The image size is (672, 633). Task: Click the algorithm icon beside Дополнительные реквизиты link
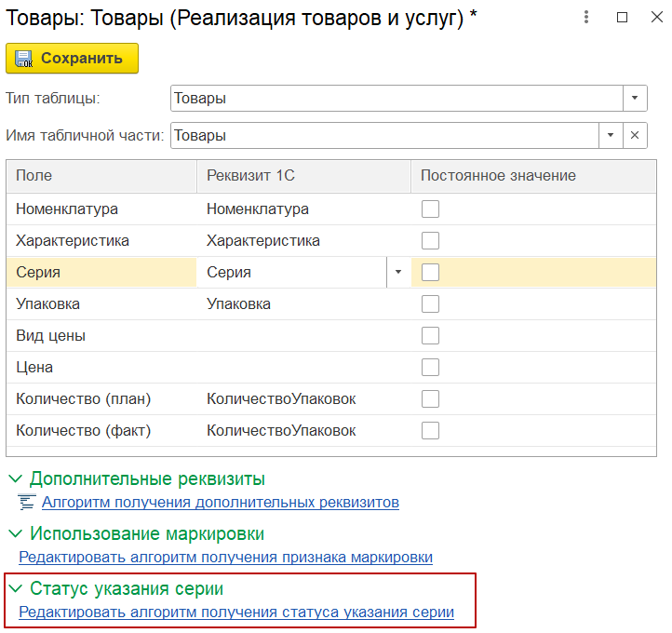coord(27,503)
